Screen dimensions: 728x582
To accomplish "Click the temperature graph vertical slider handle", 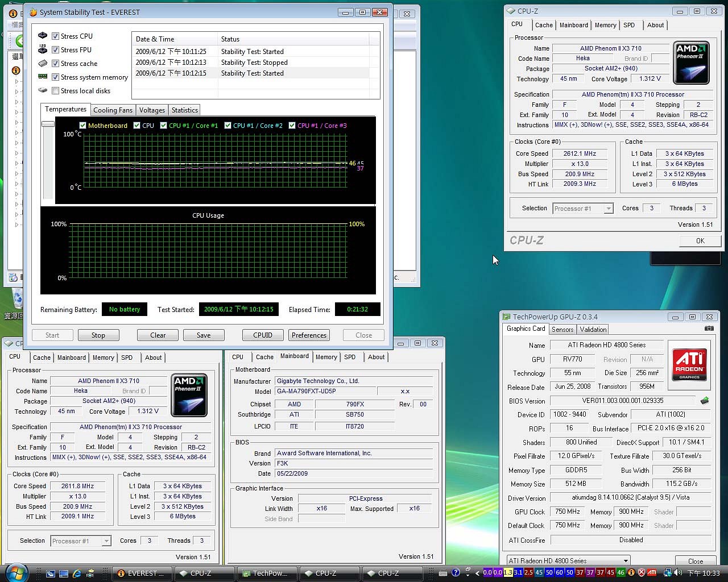I will click(48, 123).
